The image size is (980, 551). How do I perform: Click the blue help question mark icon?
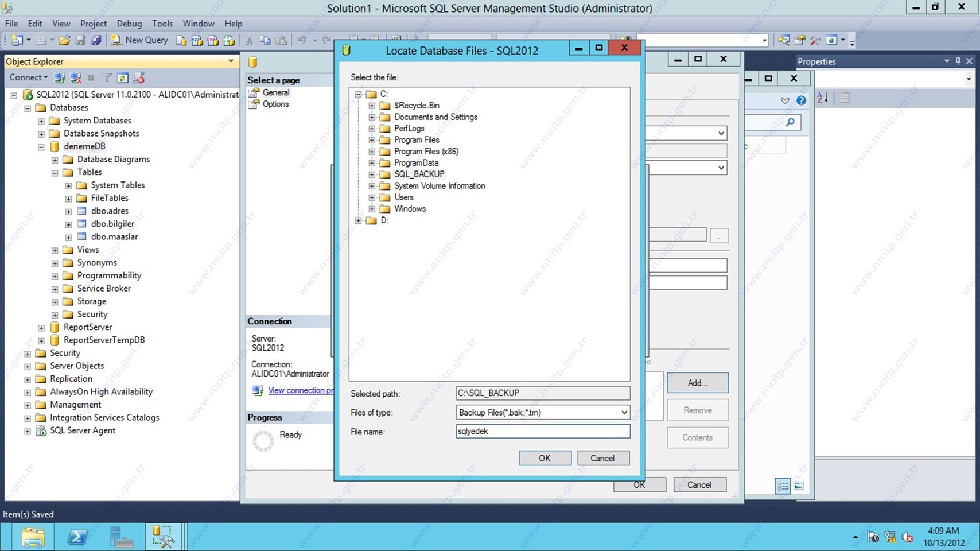coord(801,100)
